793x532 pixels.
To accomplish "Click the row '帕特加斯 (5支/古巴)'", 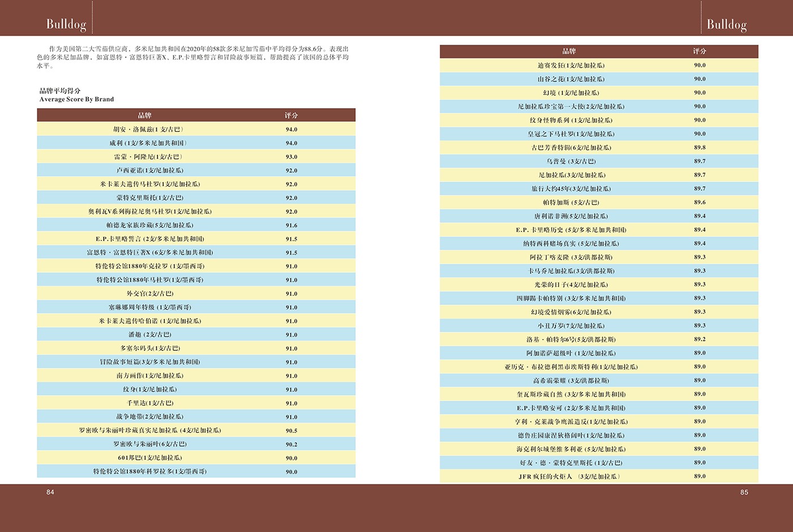I will [x=599, y=202].
